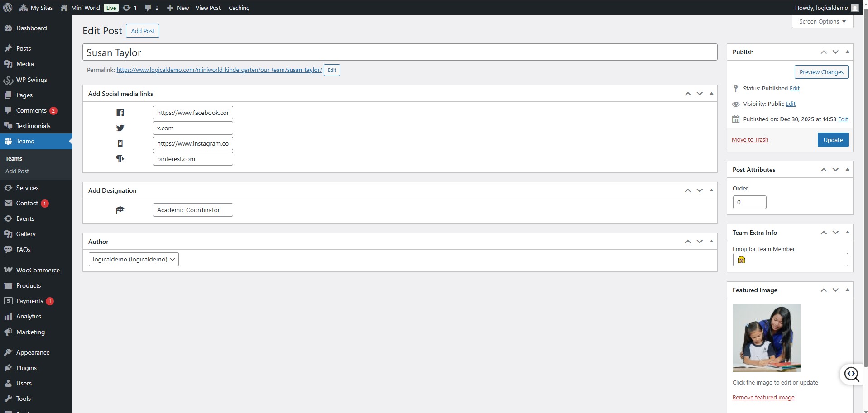Open the comments bubble in admin bar
868x413 pixels.
click(148, 8)
